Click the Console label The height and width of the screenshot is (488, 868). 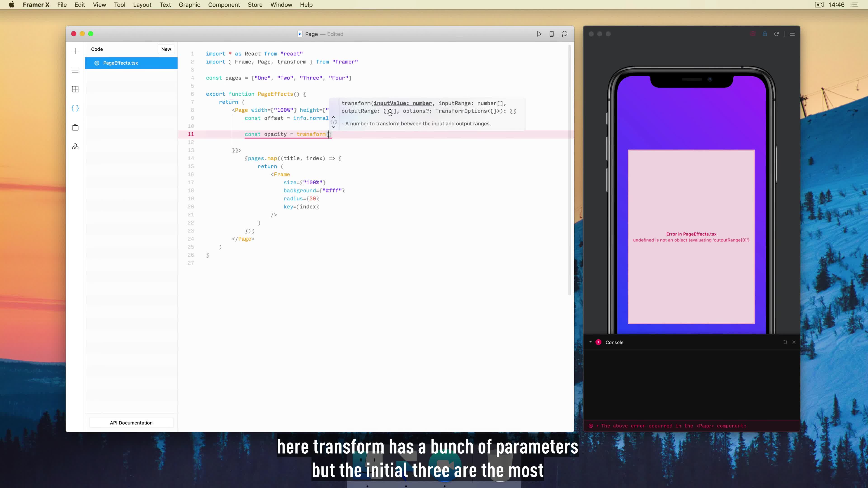coord(614,342)
